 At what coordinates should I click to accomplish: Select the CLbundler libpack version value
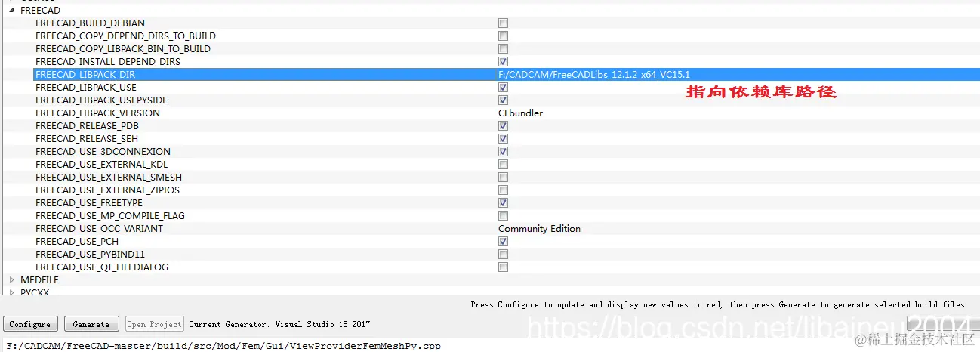coord(520,113)
